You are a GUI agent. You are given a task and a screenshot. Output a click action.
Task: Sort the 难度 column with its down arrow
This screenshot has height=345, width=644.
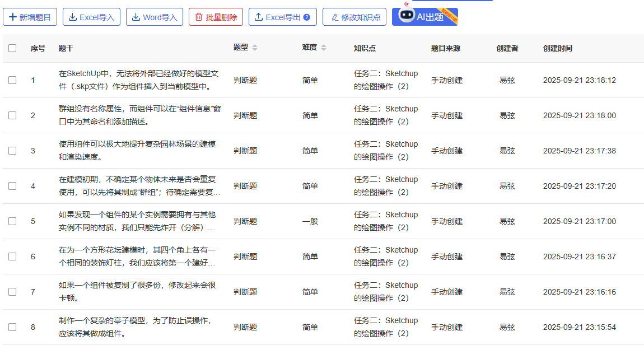pyautogui.click(x=324, y=50)
